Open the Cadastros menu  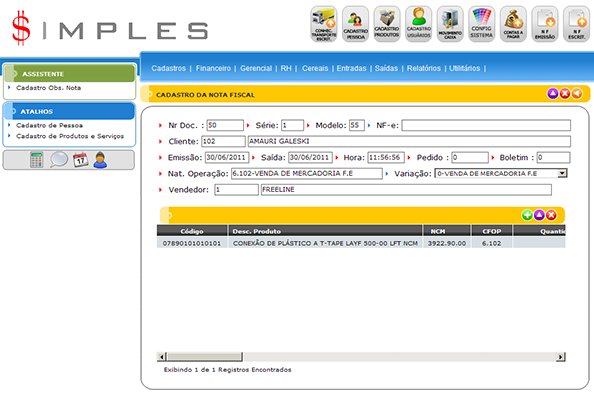point(169,68)
